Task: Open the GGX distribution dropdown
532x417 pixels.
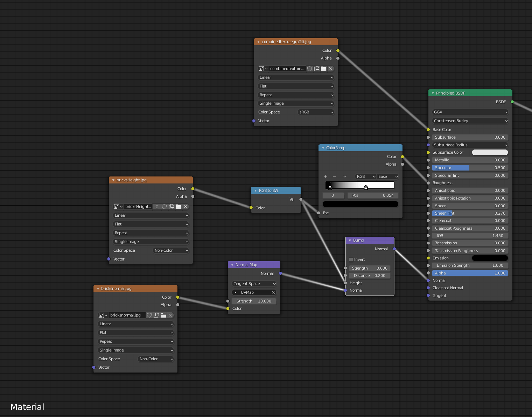Action: pos(470,112)
